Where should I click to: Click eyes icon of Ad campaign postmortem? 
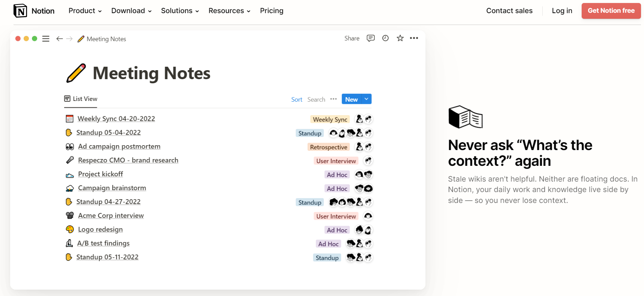pyautogui.click(x=70, y=147)
